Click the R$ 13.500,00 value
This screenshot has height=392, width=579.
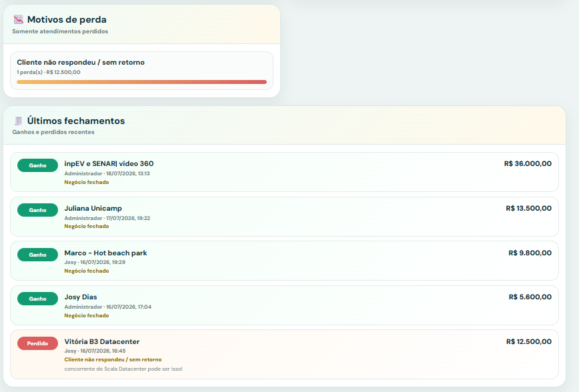coord(529,208)
